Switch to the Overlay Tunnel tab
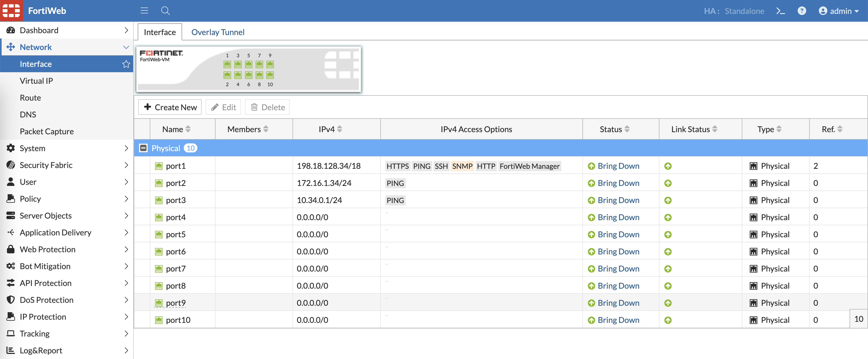The width and height of the screenshot is (868, 359). pyautogui.click(x=218, y=32)
